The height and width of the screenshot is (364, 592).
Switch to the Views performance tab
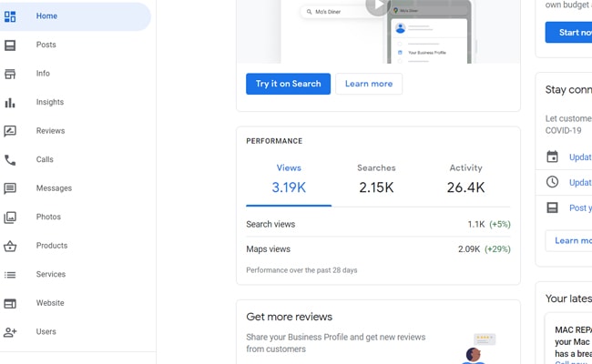pos(289,179)
